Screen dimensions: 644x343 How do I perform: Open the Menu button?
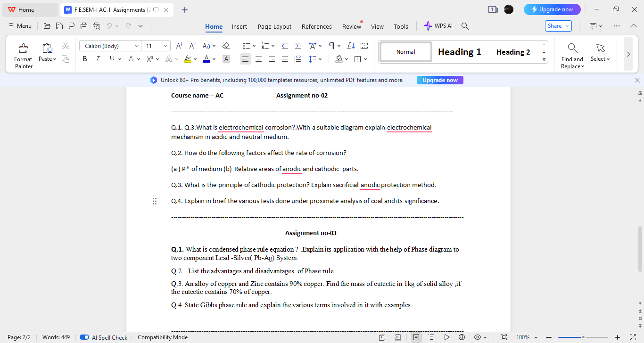coord(20,26)
